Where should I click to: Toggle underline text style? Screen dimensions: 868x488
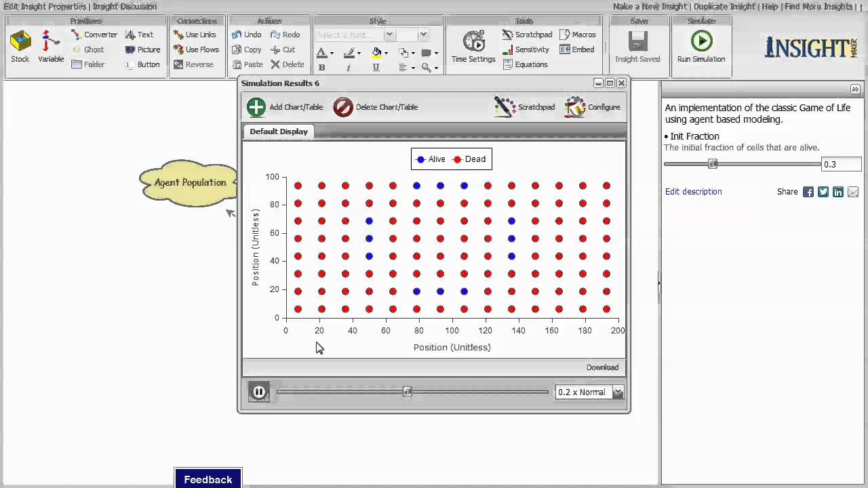pyautogui.click(x=376, y=67)
